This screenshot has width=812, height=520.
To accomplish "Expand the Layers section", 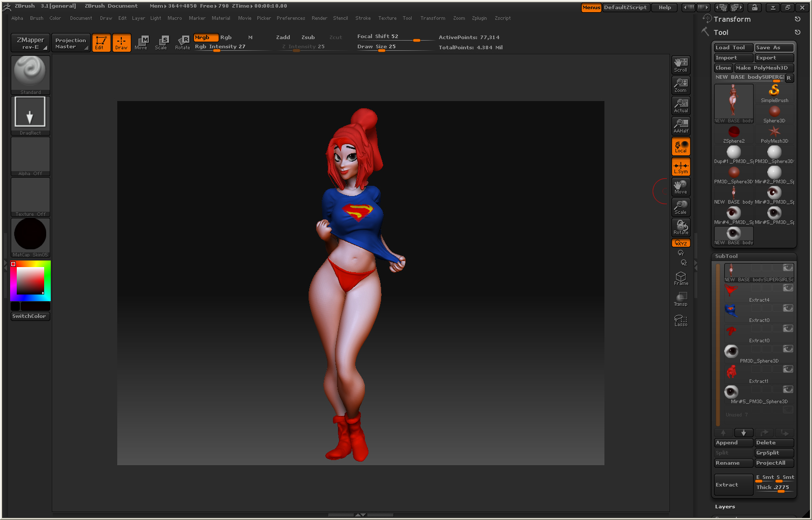I will tap(725, 507).
